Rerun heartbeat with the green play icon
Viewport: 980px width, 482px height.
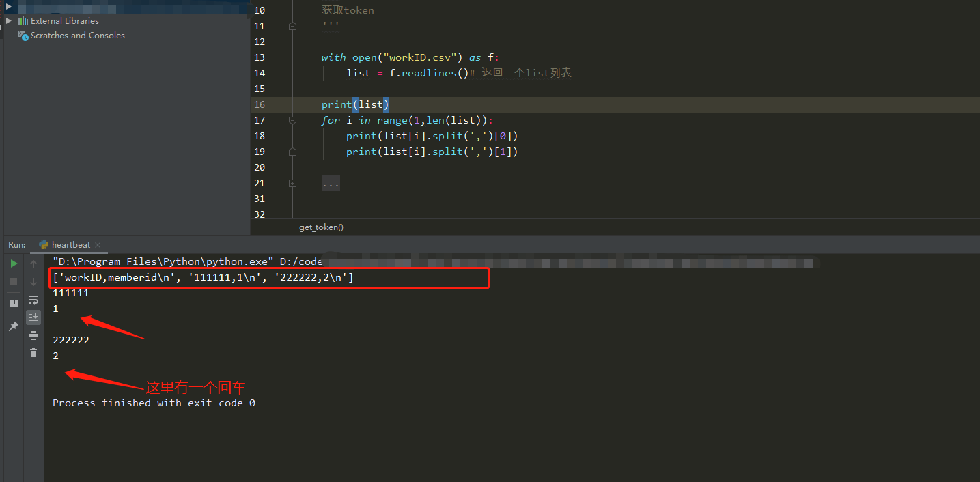(x=14, y=264)
